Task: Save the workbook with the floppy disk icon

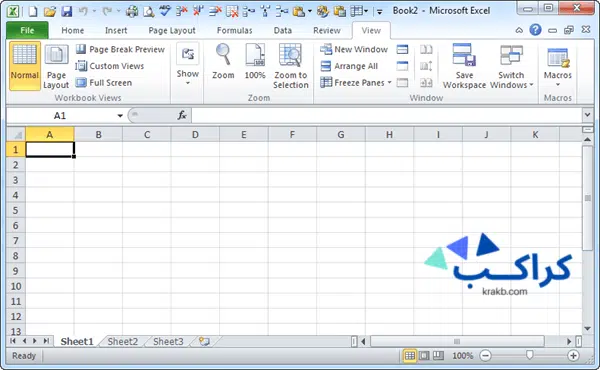Action: [67, 11]
